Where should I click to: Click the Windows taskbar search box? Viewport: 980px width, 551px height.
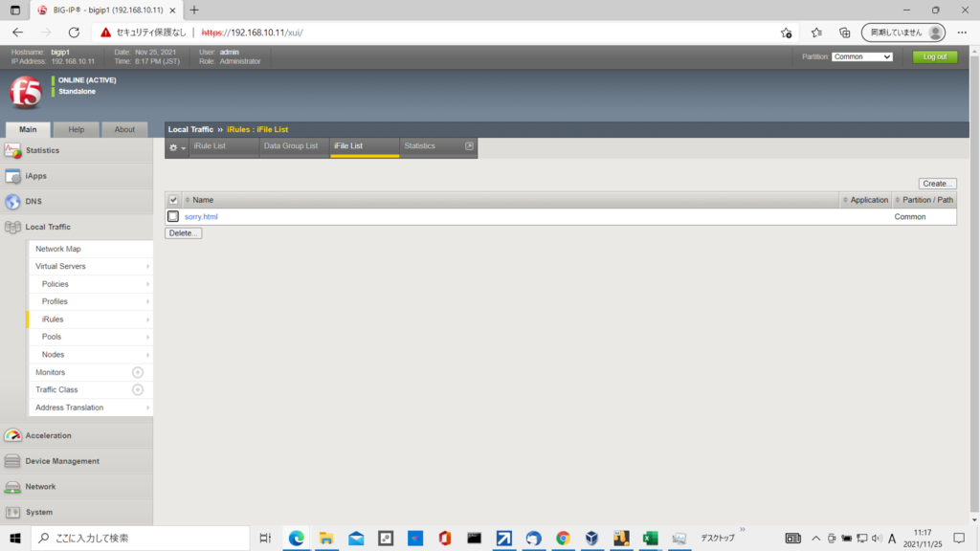pyautogui.click(x=142, y=538)
